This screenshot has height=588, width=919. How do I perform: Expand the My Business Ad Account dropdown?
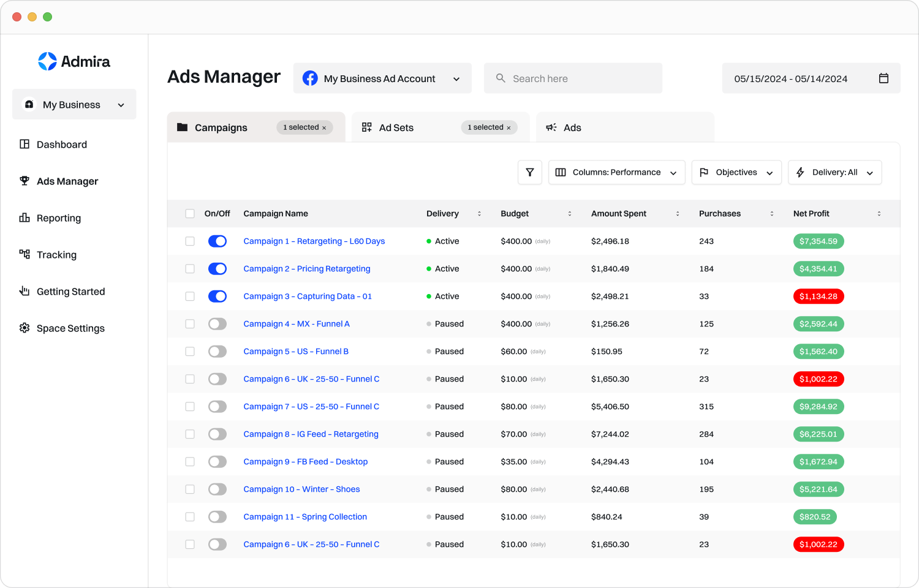(382, 78)
